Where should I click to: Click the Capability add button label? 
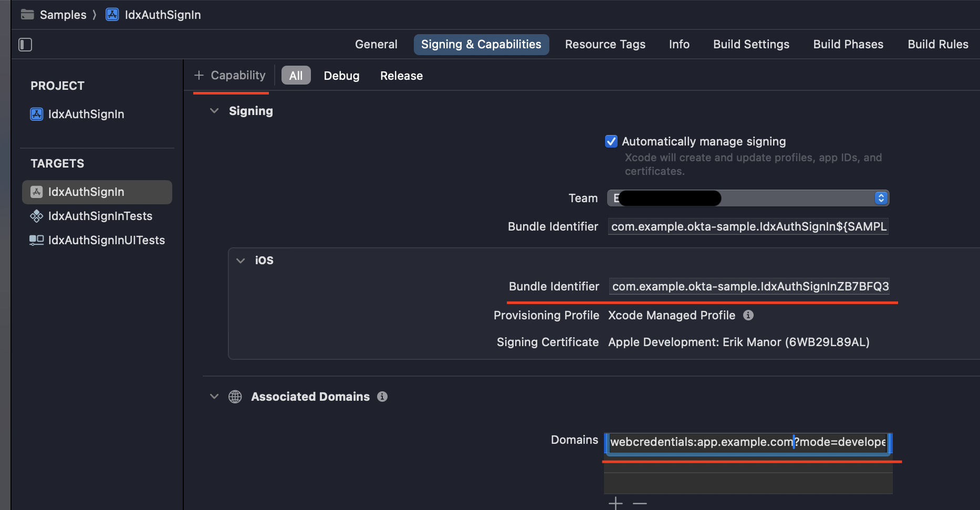click(x=238, y=75)
